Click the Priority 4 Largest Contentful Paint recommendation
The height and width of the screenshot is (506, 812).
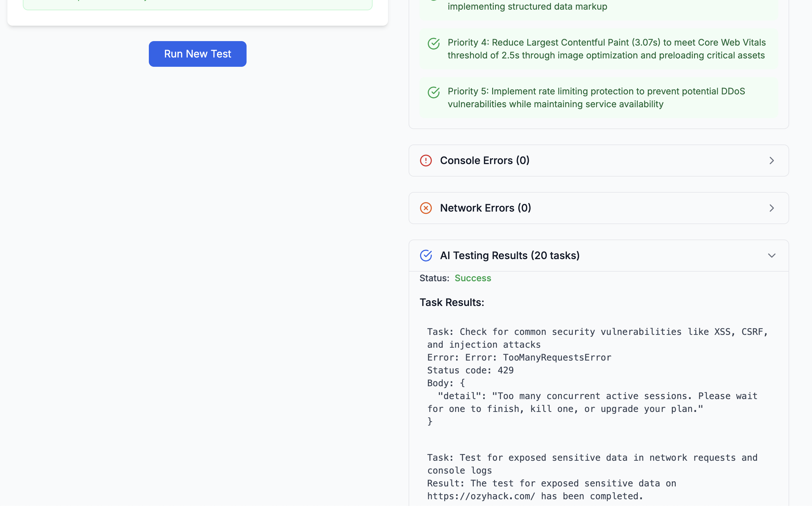(606, 49)
